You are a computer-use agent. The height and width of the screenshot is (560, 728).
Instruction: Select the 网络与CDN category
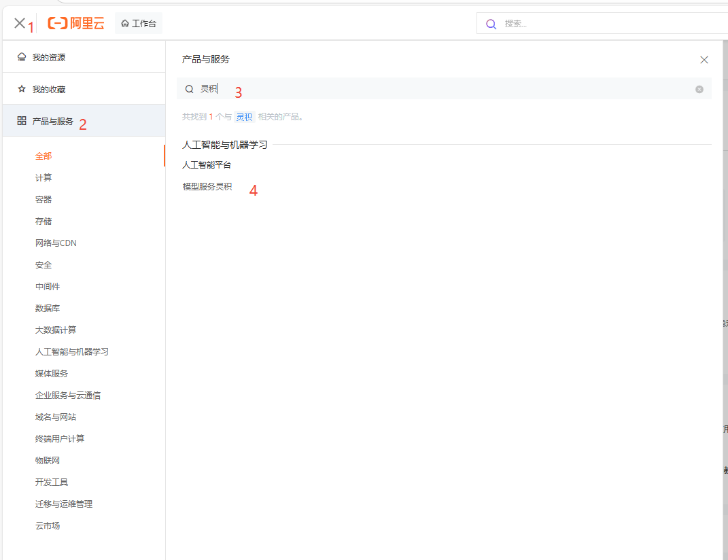(56, 243)
